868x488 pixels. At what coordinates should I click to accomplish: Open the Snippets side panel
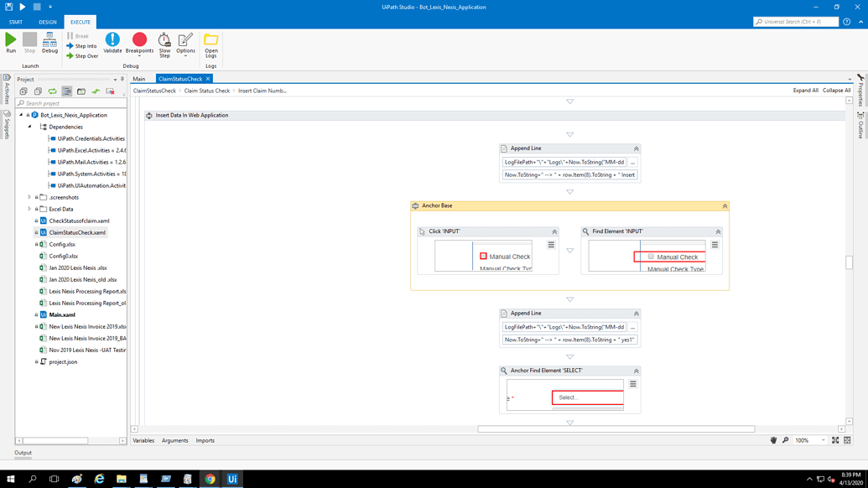tap(7, 124)
